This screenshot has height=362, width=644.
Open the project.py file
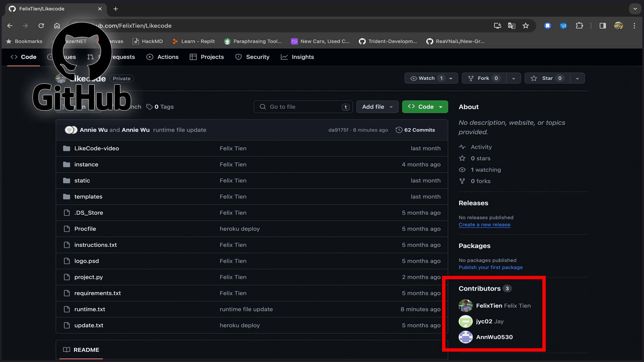coord(89,277)
